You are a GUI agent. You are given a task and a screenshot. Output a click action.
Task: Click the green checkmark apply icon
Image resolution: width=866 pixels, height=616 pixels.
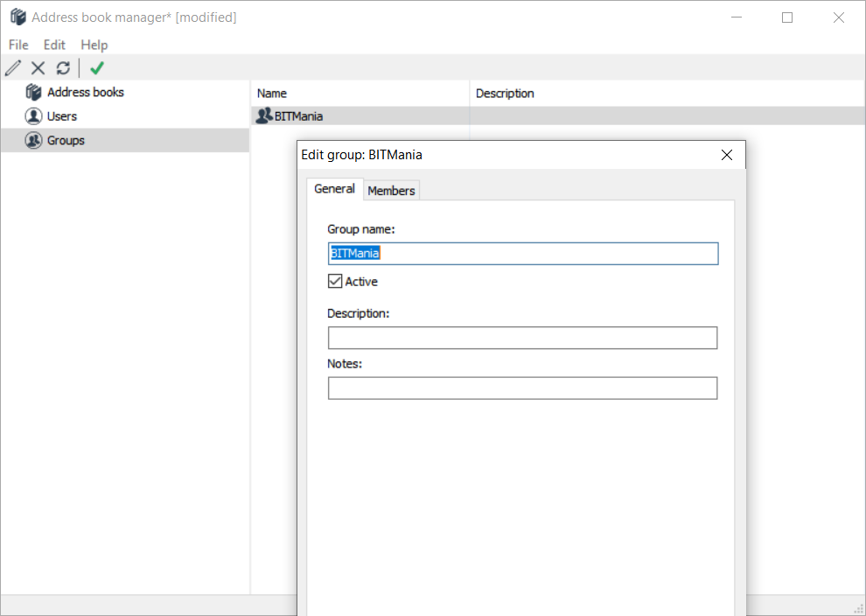point(97,68)
